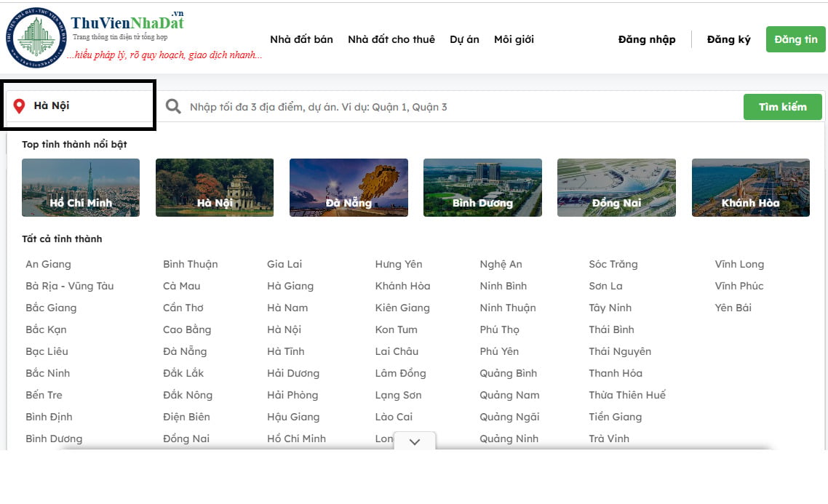Choose Thừa Thiên Huế from province list
This screenshot has height=504, width=828.
click(x=626, y=395)
